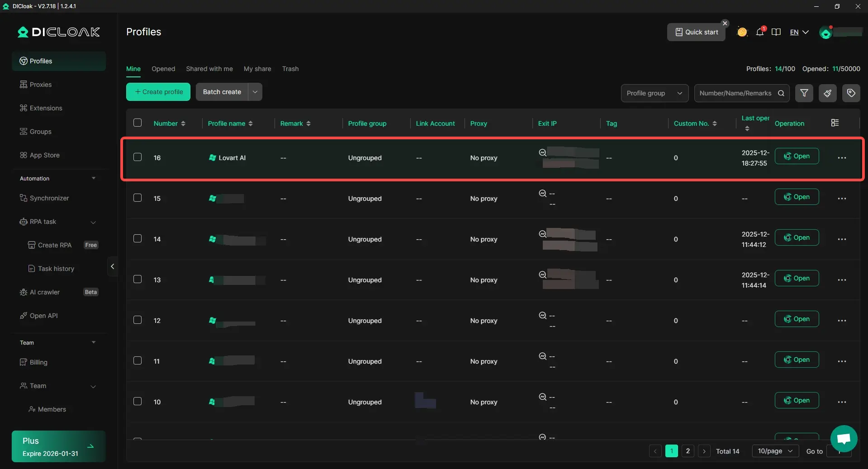The image size is (868, 469).
Task: Open the notification bell
Action: pos(760,32)
